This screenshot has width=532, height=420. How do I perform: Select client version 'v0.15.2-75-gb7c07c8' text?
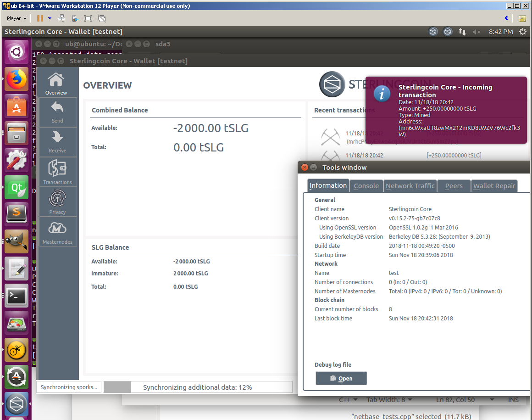tap(414, 218)
